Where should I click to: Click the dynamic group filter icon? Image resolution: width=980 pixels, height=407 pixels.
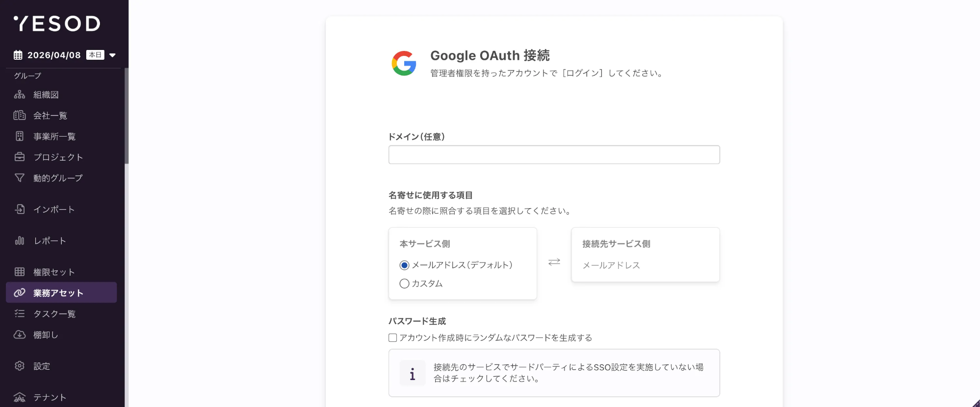(x=20, y=178)
